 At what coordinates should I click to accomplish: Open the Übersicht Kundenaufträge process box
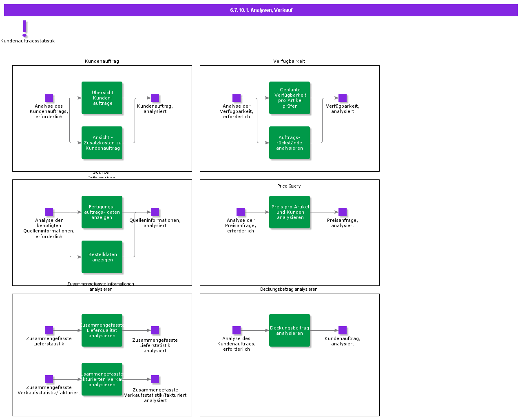pyautogui.click(x=102, y=98)
